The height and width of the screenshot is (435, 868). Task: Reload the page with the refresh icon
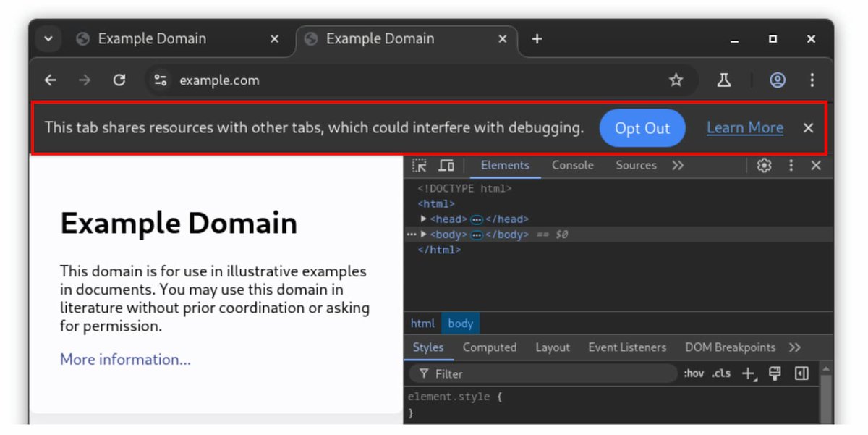point(120,80)
